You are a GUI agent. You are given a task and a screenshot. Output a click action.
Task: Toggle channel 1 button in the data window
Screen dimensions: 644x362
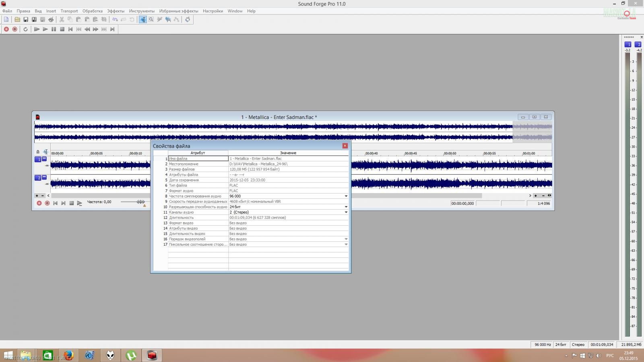click(x=38, y=159)
